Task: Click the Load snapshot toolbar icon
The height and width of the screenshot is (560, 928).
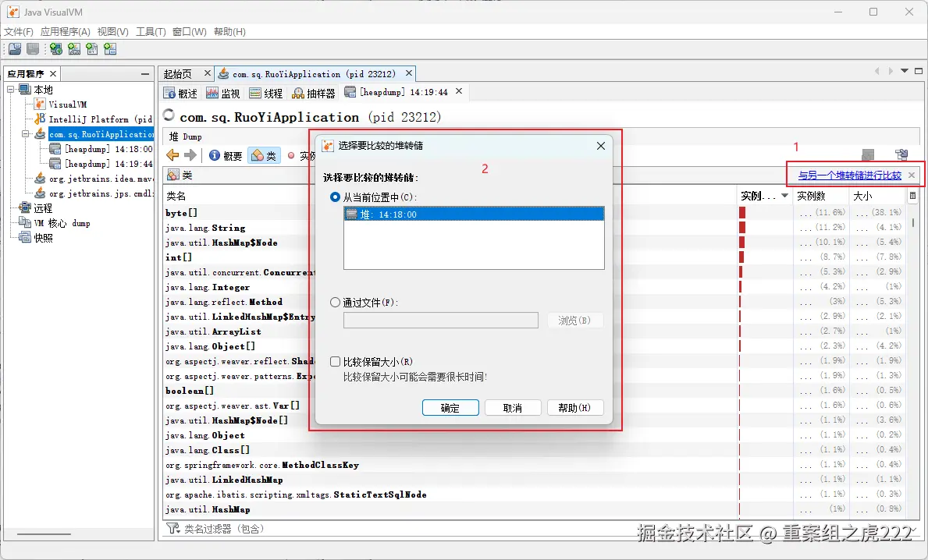Action: (15, 49)
